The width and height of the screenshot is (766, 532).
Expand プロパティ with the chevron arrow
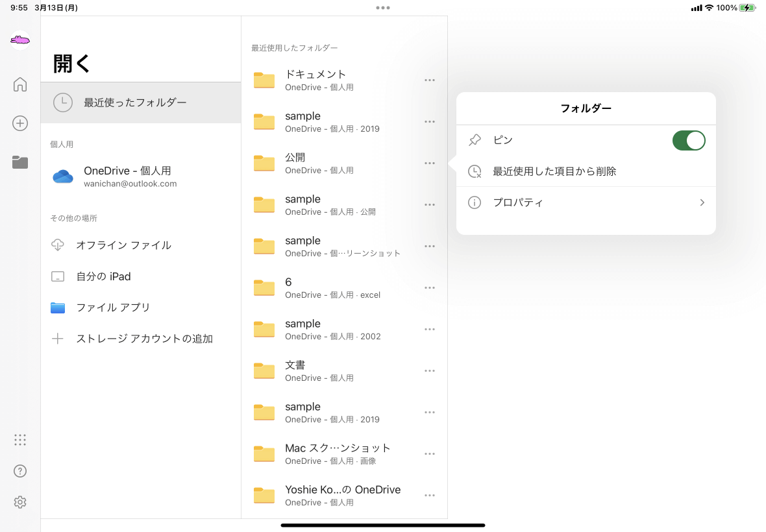tap(702, 202)
